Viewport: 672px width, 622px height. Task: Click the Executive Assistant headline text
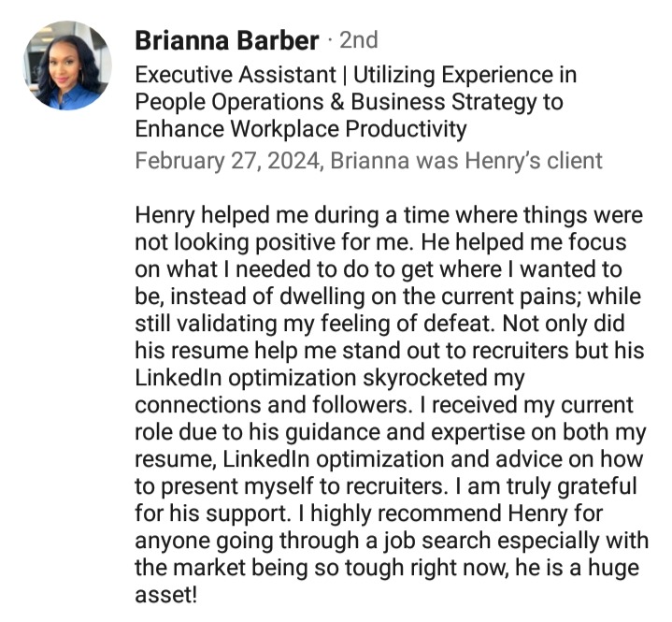pos(240,74)
